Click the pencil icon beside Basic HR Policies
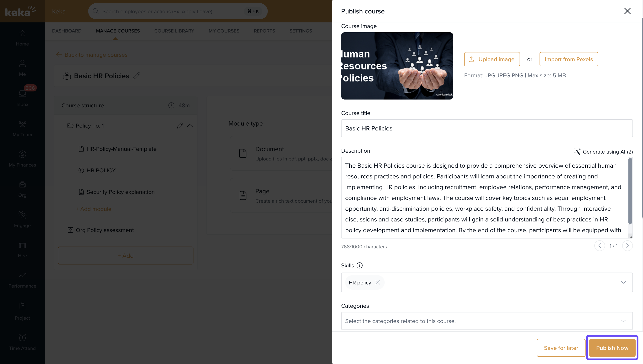Screen dimensions: 643x364 136,76
